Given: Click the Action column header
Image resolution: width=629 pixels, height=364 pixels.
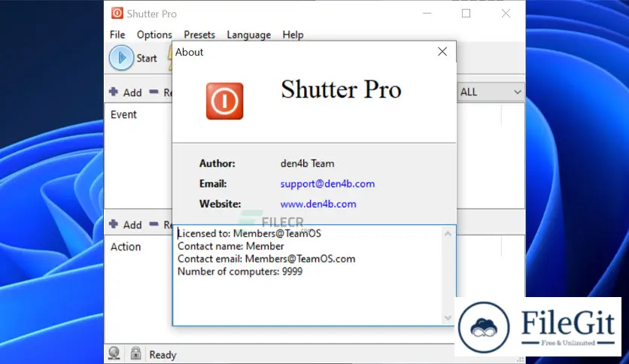Looking at the screenshot, I should [x=126, y=247].
